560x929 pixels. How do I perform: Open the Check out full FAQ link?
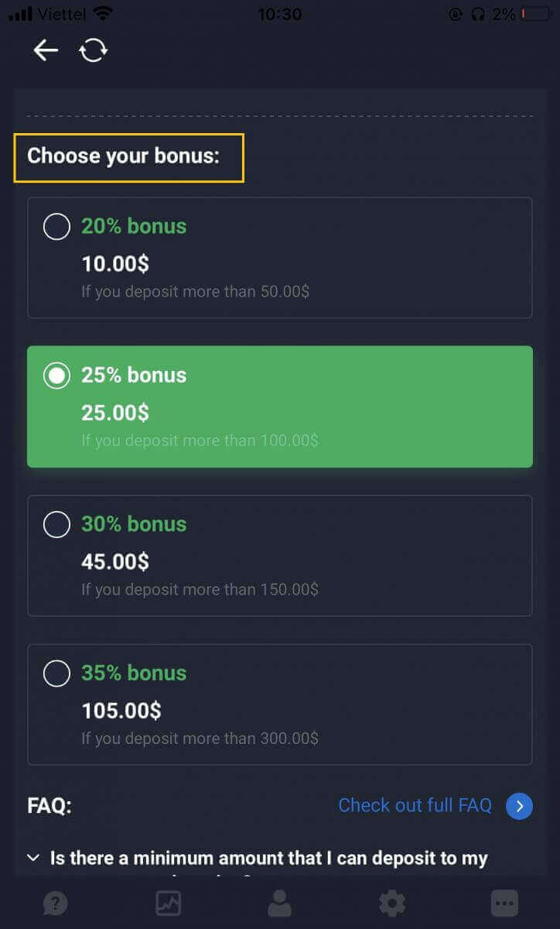coord(415,806)
